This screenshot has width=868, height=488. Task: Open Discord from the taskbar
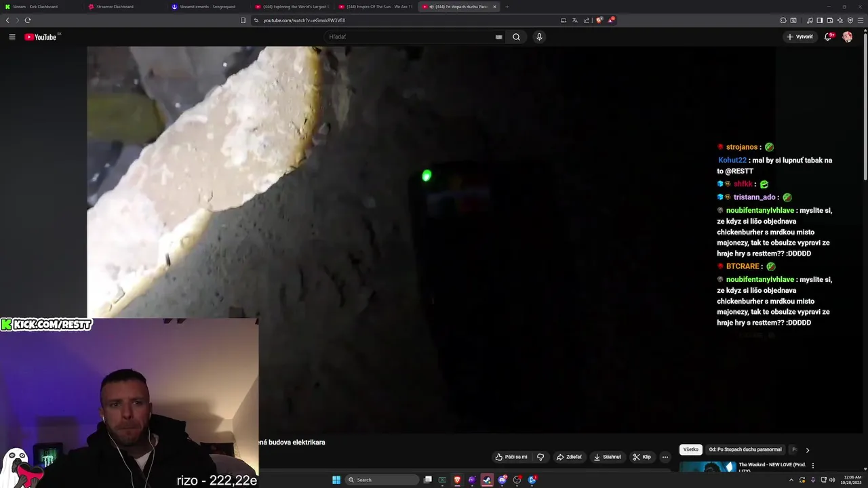coord(502,480)
